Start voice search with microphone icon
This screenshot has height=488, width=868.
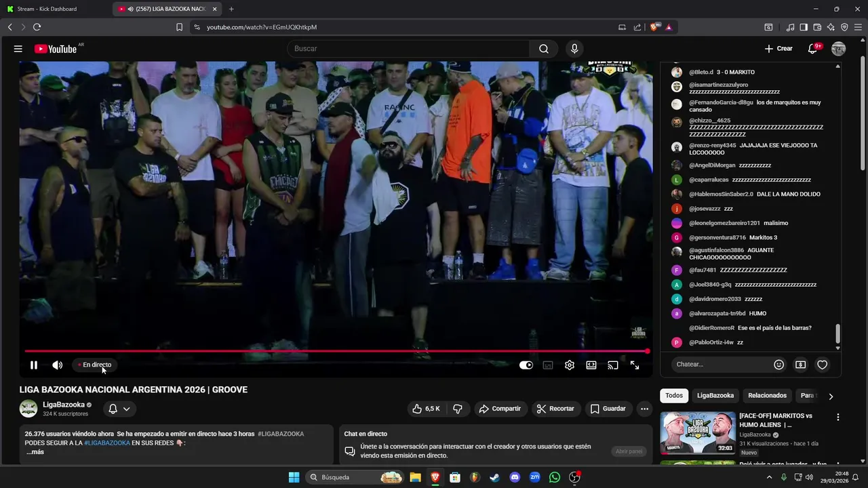[574, 49]
